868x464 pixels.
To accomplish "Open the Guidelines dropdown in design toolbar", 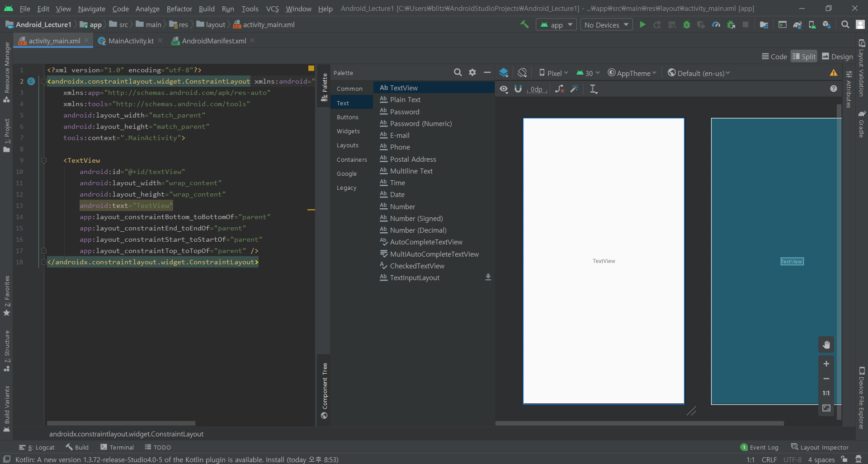I will click(593, 89).
